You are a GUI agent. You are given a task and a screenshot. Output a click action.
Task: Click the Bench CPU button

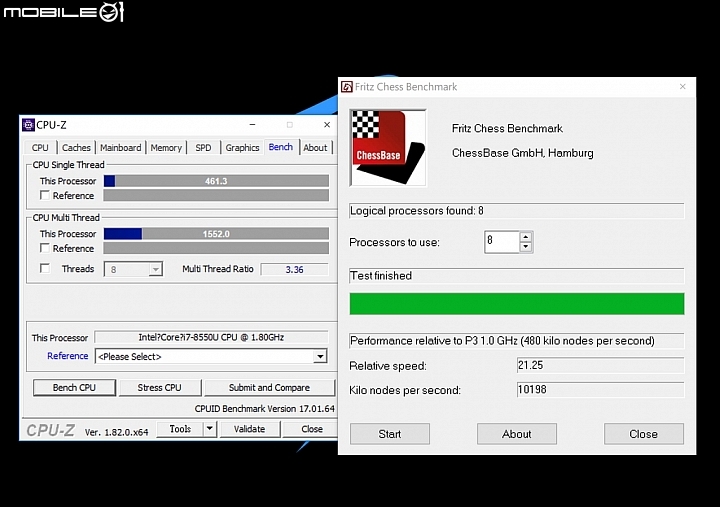[x=74, y=388]
